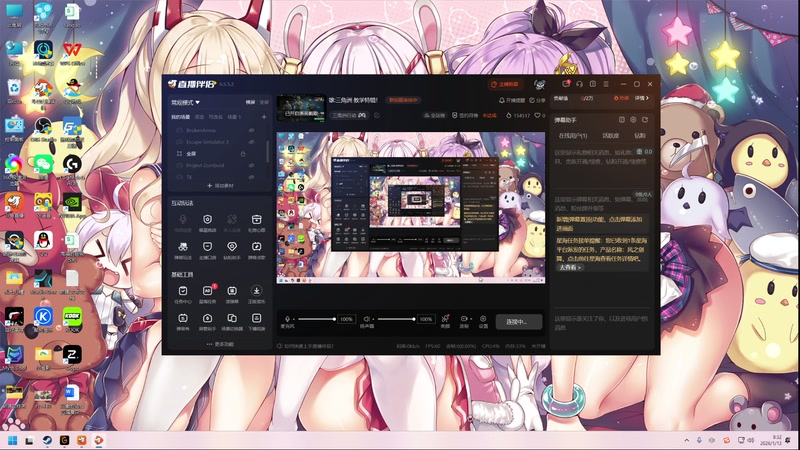The width and height of the screenshot is (800, 450).
Task: Click the user avatar in title bar
Action: (x=540, y=84)
